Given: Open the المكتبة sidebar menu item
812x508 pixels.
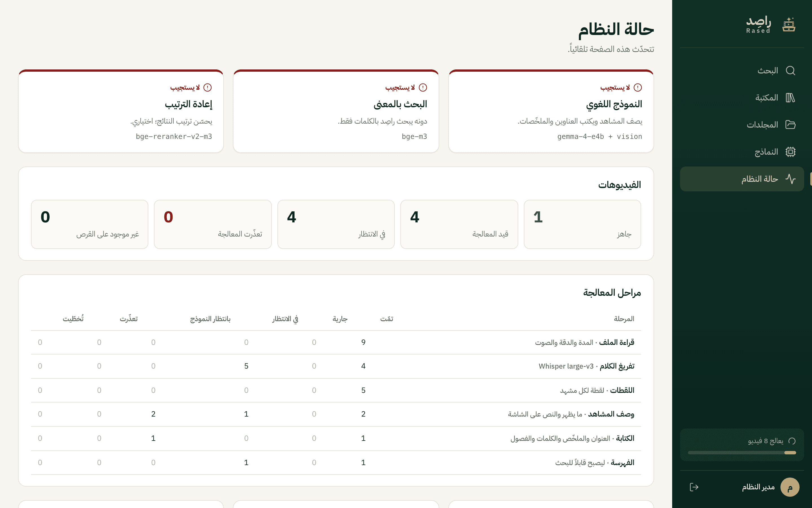Looking at the screenshot, I should tap(742, 98).
